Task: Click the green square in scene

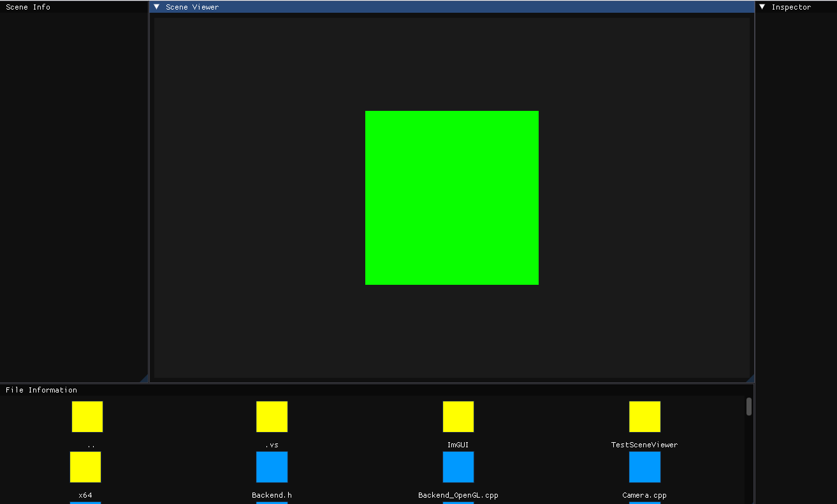Action: [x=452, y=198]
